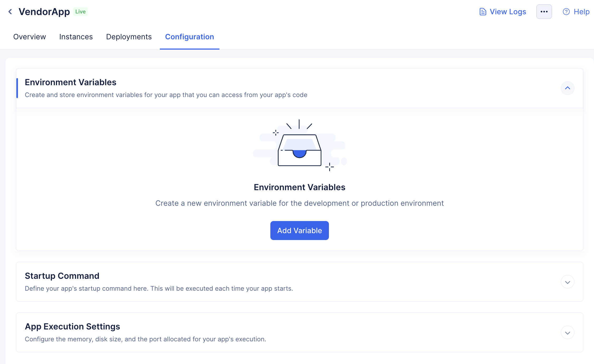Image resolution: width=594 pixels, height=364 pixels.
Task: Click the VendorApp title text
Action: pos(44,12)
